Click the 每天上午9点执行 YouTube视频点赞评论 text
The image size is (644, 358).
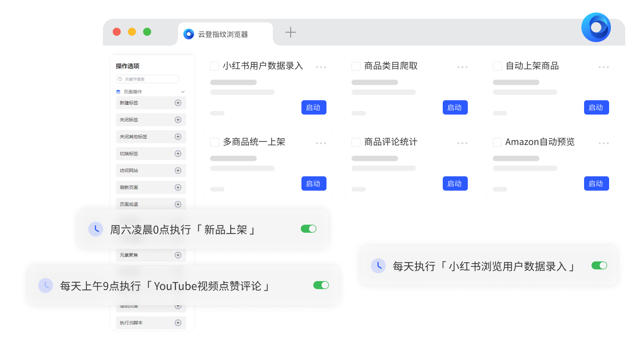tap(165, 286)
